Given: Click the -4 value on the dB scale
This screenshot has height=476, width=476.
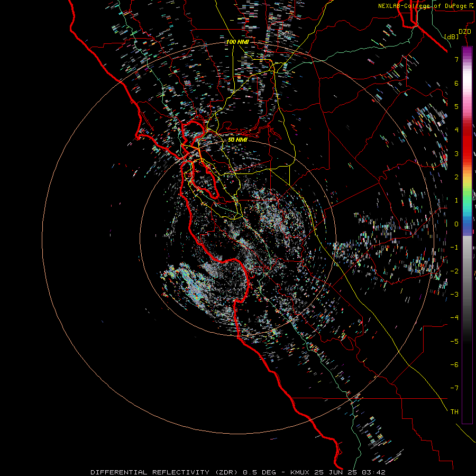Looking at the screenshot, I should point(454,318).
